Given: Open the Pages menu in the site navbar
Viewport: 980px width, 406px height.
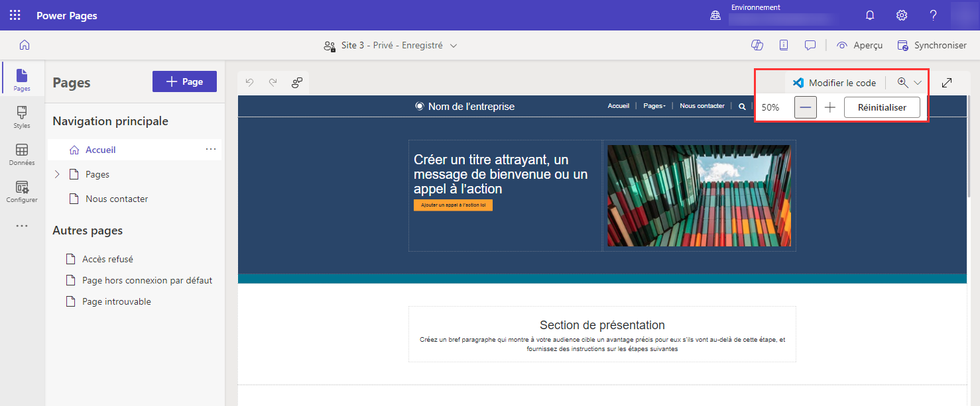Looking at the screenshot, I should point(654,105).
